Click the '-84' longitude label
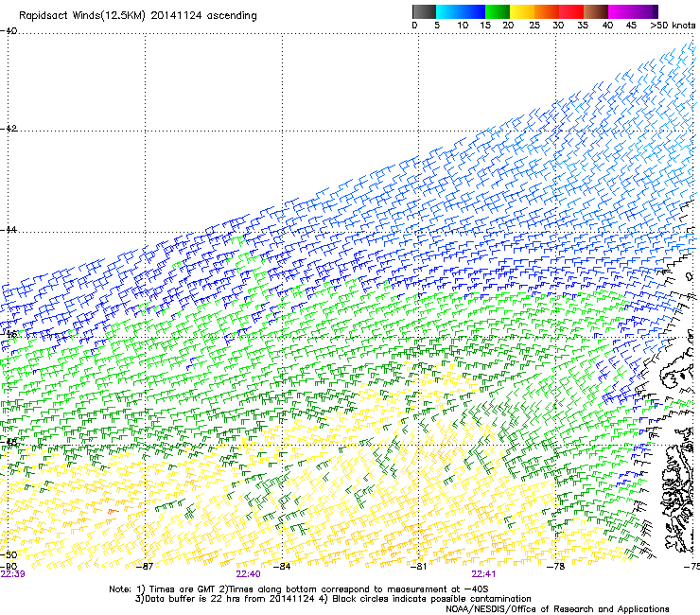This screenshot has width=700, height=615. click(282, 567)
